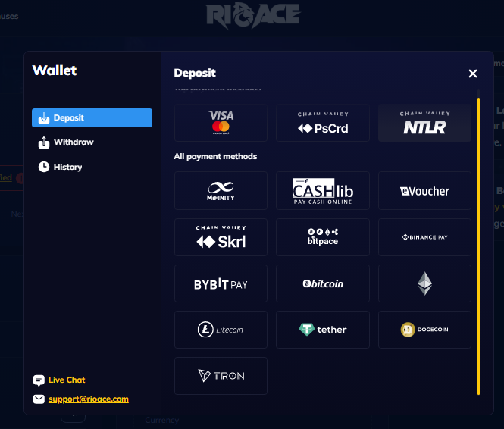Select CASHlib pay cash online
504x429 pixels.
click(323, 190)
